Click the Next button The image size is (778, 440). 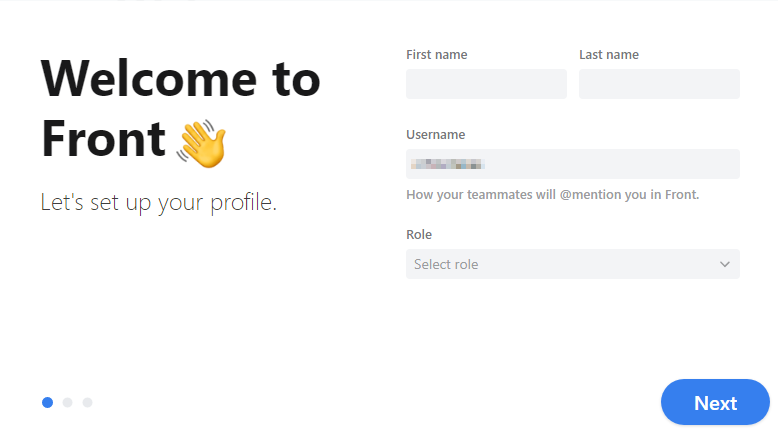click(x=715, y=402)
